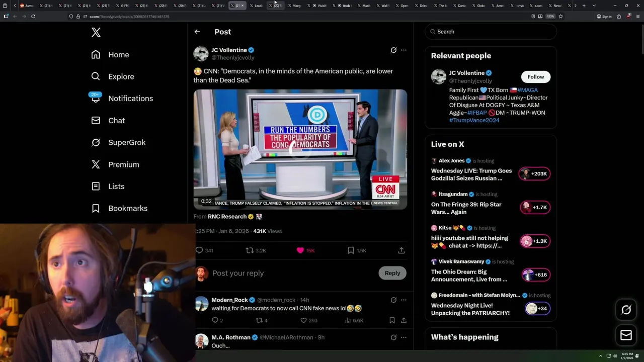Join listeners badge +203K
This screenshot has width=644, height=362.
click(x=534, y=174)
